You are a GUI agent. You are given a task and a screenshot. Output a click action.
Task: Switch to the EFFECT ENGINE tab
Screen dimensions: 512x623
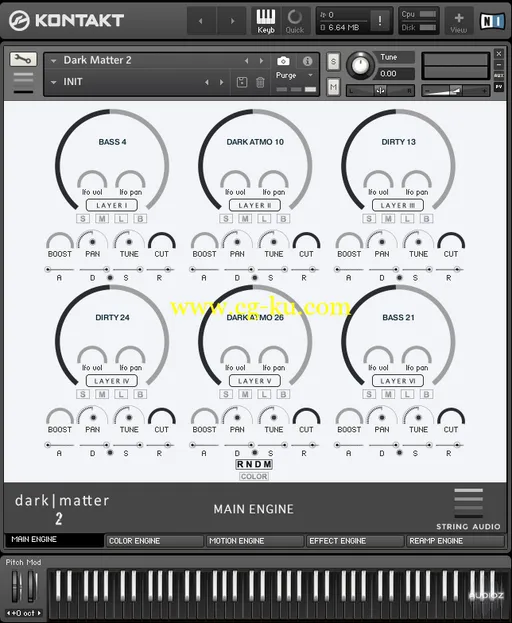[x=355, y=541]
